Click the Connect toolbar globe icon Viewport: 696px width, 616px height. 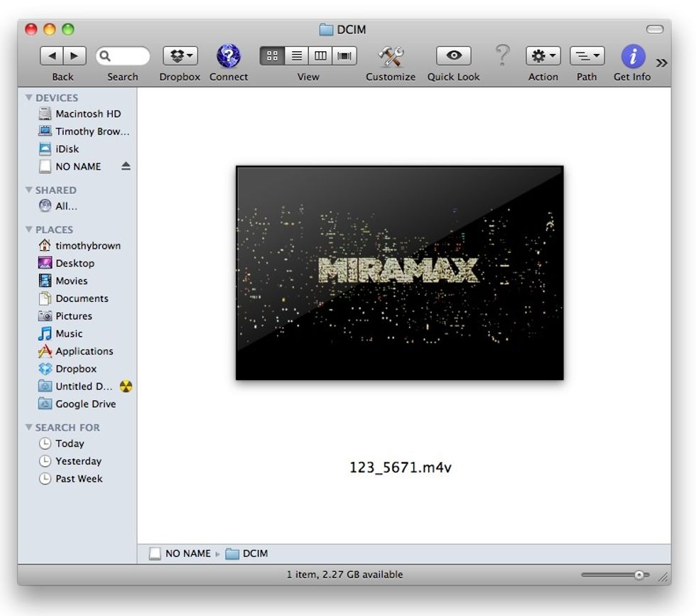(x=228, y=55)
